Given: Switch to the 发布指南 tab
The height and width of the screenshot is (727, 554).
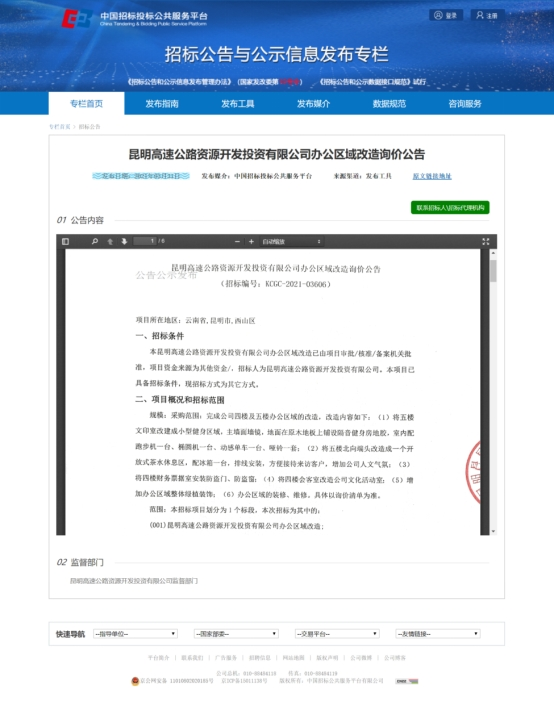Looking at the screenshot, I should (162, 104).
